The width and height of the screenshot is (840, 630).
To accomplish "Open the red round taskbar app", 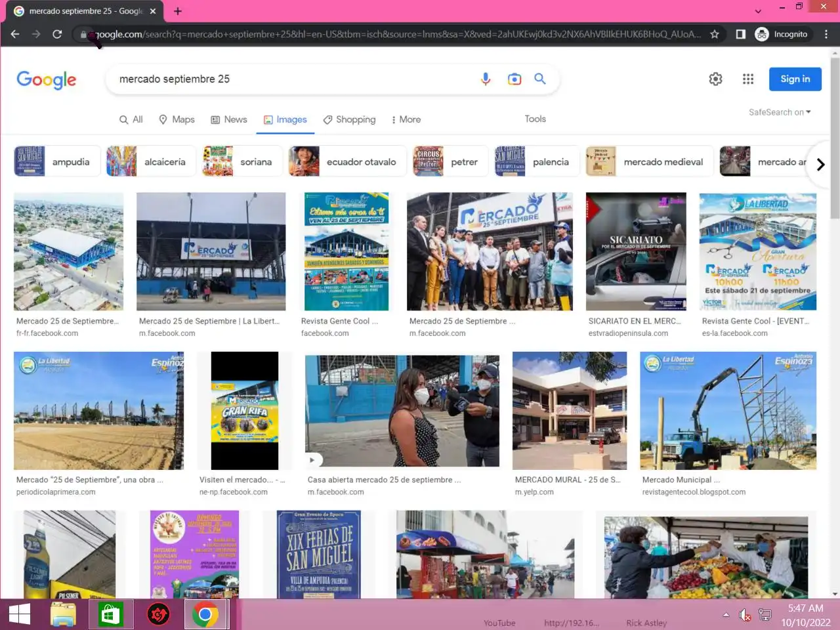I will [158, 615].
